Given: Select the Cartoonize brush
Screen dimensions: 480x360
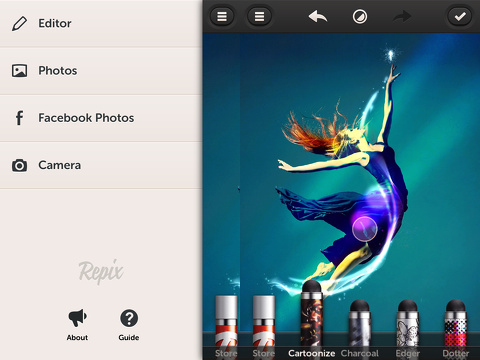Looking at the screenshot, I should [x=312, y=319].
